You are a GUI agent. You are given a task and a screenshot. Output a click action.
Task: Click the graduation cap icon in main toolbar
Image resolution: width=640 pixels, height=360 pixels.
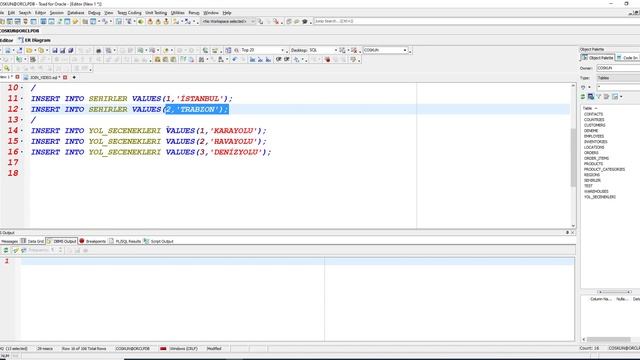pos(304,21)
